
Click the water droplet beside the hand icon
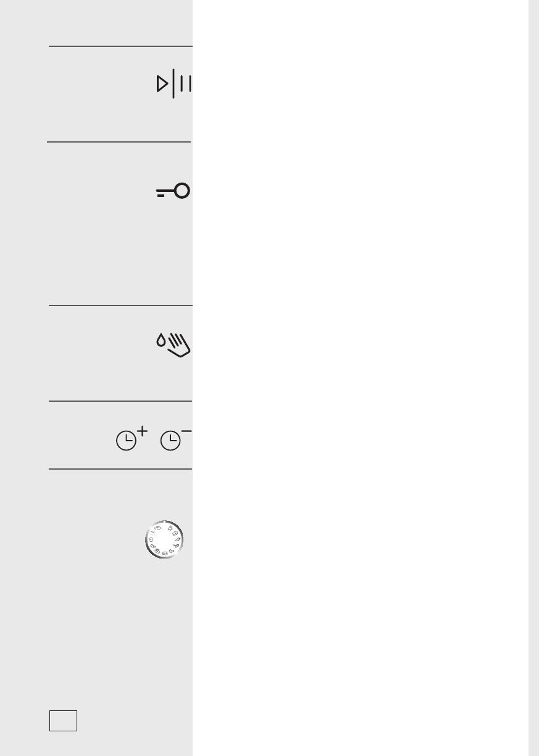[x=160, y=339]
